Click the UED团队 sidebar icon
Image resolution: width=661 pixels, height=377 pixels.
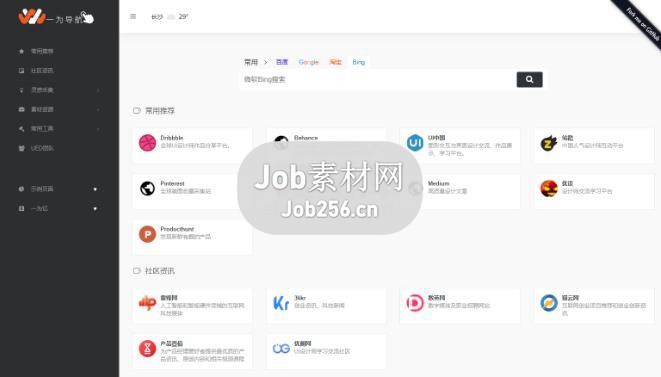(x=21, y=148)
